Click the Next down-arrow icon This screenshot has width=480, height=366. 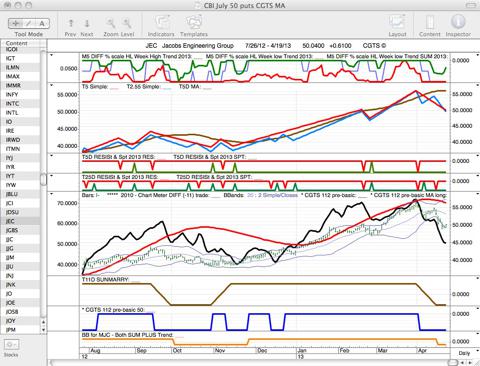(87, 23)
